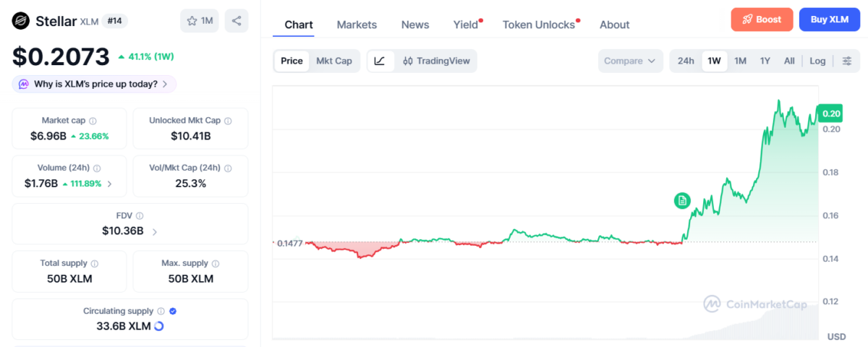868x347 pixels.
Task: Open the News tab
Action: click(x=415, y=25)
